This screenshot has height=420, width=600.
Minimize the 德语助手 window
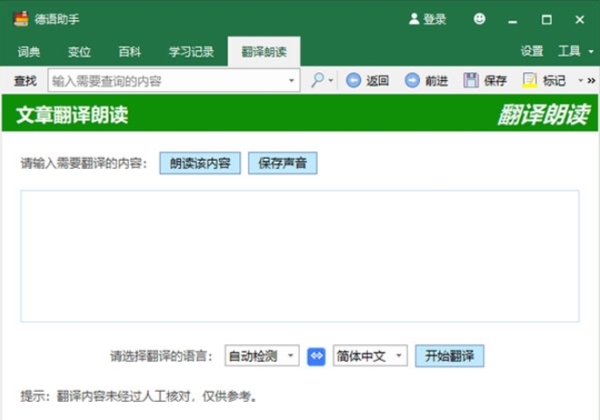[x=513, y=20]
